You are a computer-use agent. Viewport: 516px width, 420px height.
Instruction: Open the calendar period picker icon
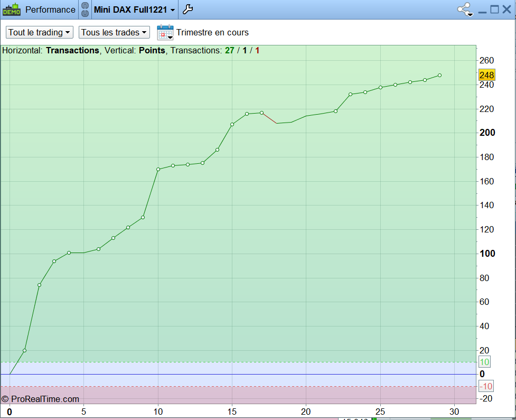(x=165, y=32)
